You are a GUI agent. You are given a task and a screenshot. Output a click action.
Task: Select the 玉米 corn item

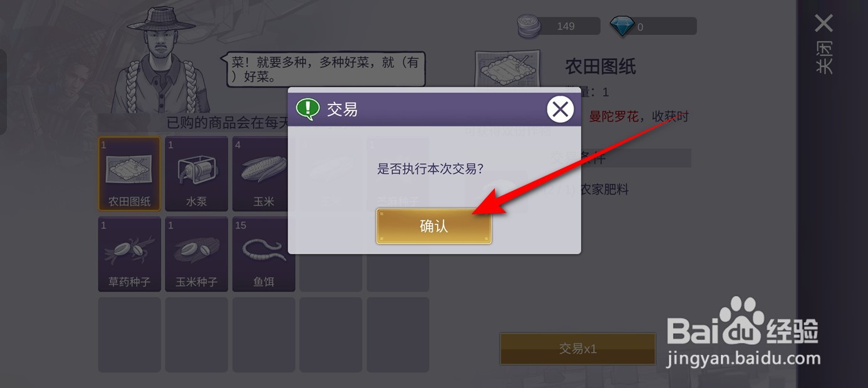click(264, 174)
